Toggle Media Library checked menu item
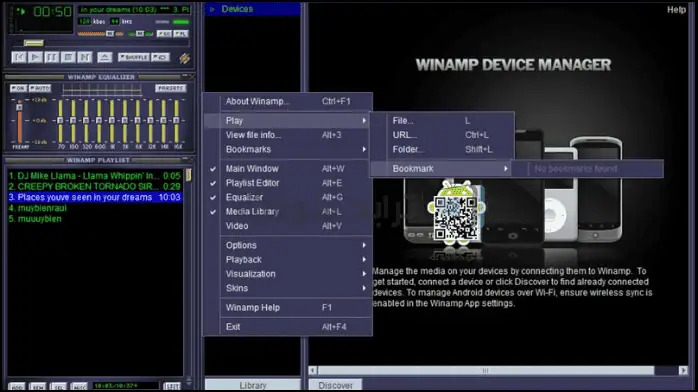Viewport: 698px width, 392px height. click(x=288, y=211)
